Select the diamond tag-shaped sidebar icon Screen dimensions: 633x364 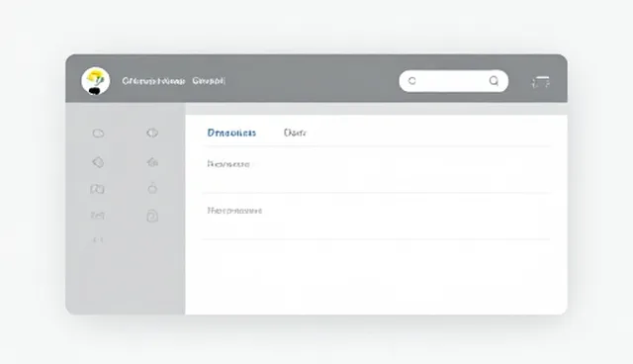(98, 162)
